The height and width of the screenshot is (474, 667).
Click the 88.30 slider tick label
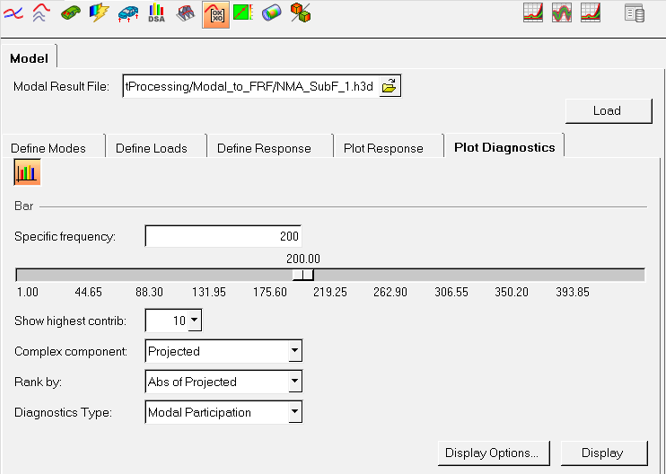pyautogui.click(x=149, y=292)
